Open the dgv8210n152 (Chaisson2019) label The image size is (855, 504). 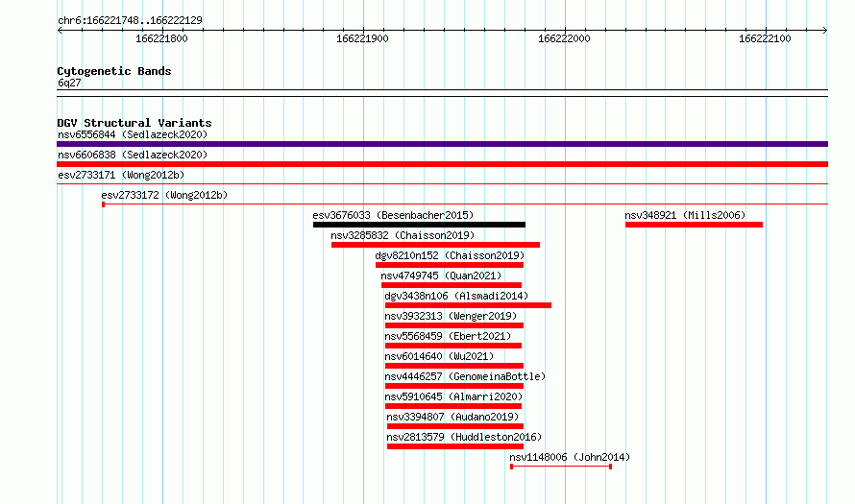tap(450, 255)
